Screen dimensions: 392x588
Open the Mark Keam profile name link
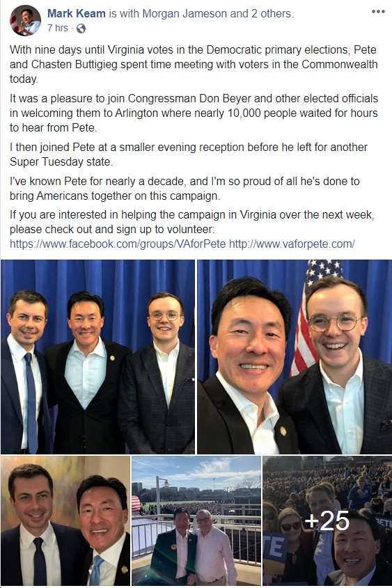(76, 13)
